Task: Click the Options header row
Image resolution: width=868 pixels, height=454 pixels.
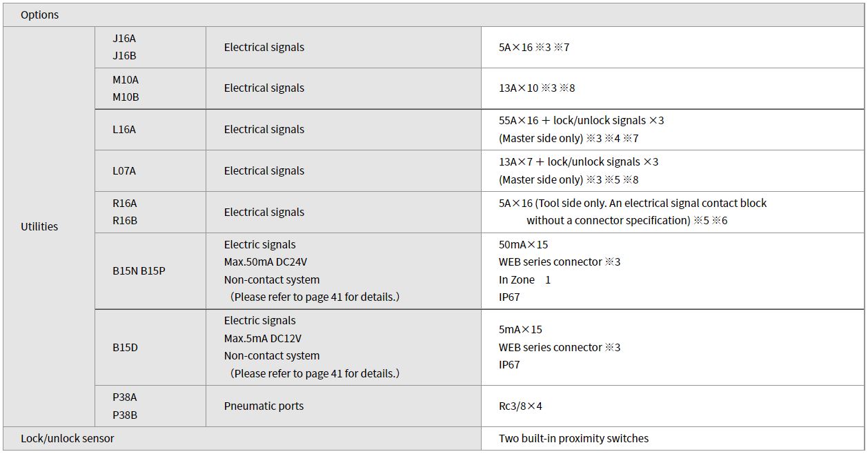Action: pyautogui.click(x=433, y=14)
